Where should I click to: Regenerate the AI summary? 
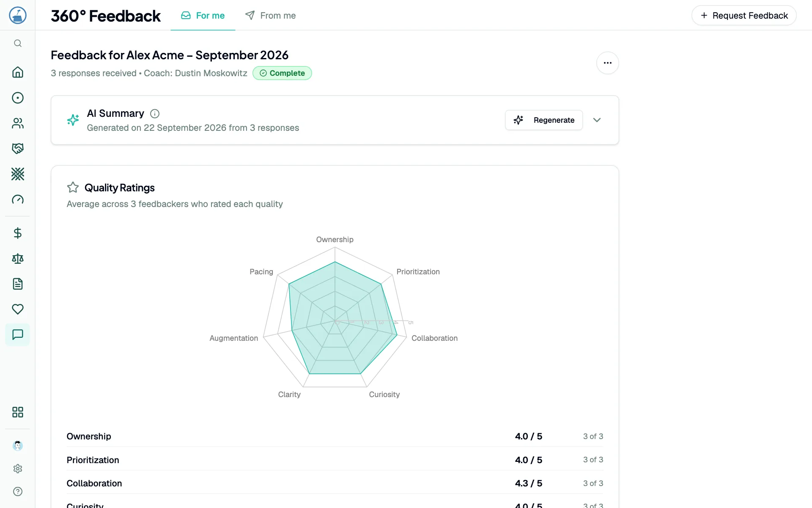544,120
